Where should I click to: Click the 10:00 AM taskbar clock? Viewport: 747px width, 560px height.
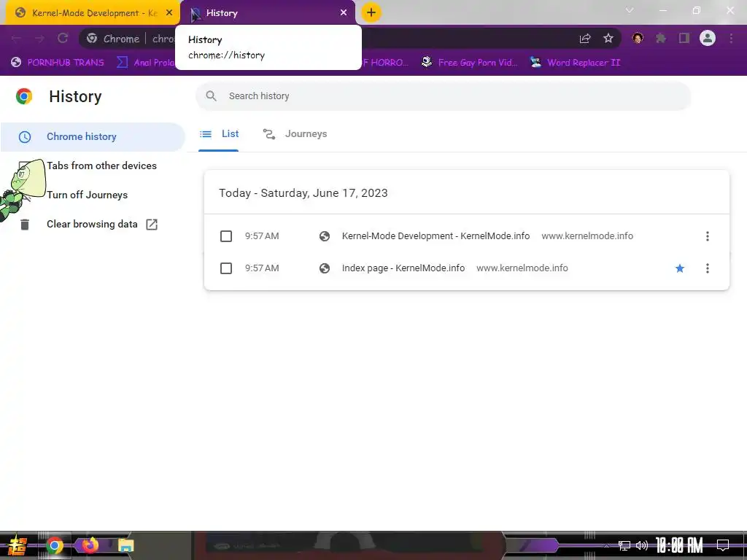coord(679,545)
